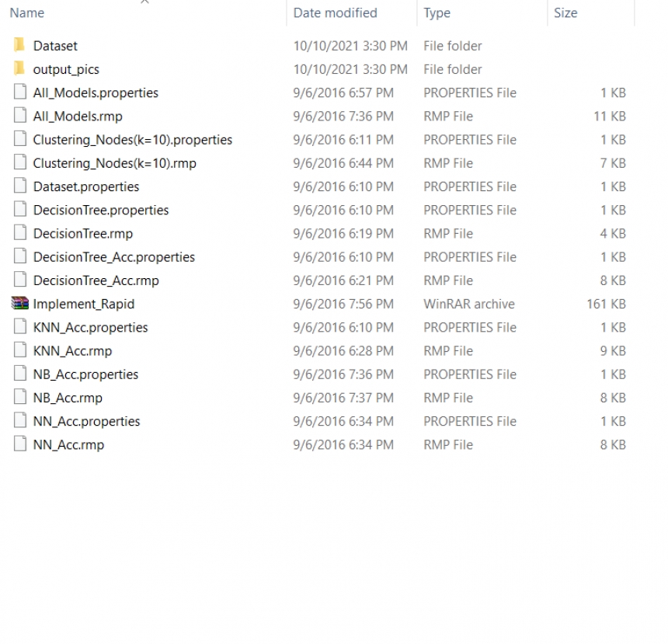Click the 9/6/2016 6:44 PM date cell

click(x=343, y=163)
